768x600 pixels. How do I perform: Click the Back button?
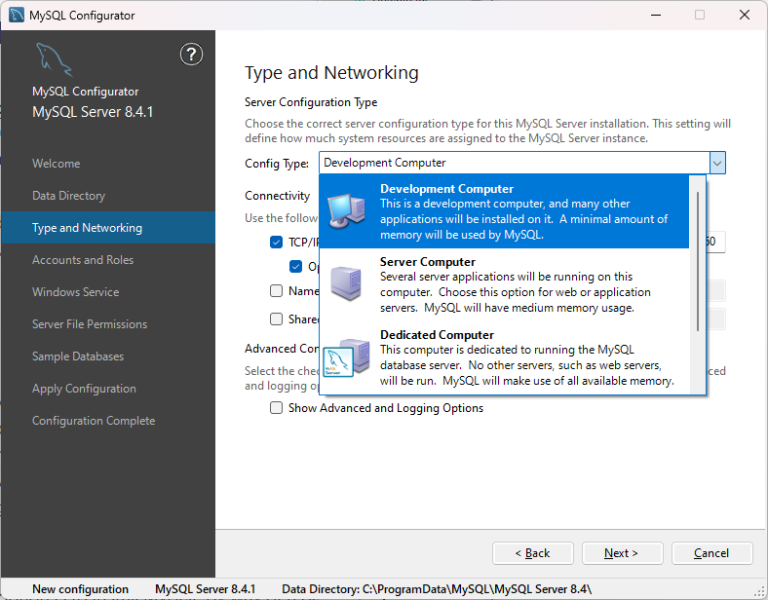[533, 553]
